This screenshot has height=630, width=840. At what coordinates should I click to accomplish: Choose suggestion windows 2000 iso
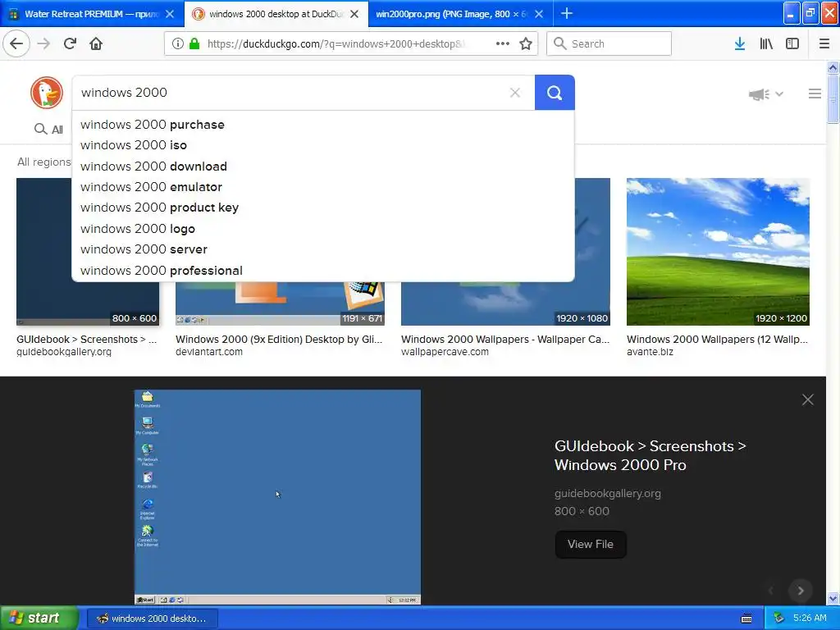click(x=323, y=145)
